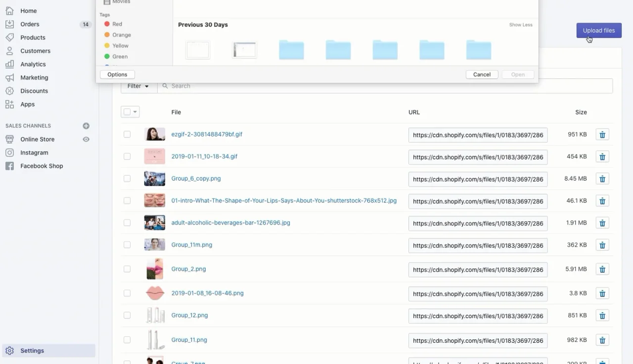This screenshot has width=633, height=364.
Task: Select the Orange tag in file dialog
Action: point(118,35)
